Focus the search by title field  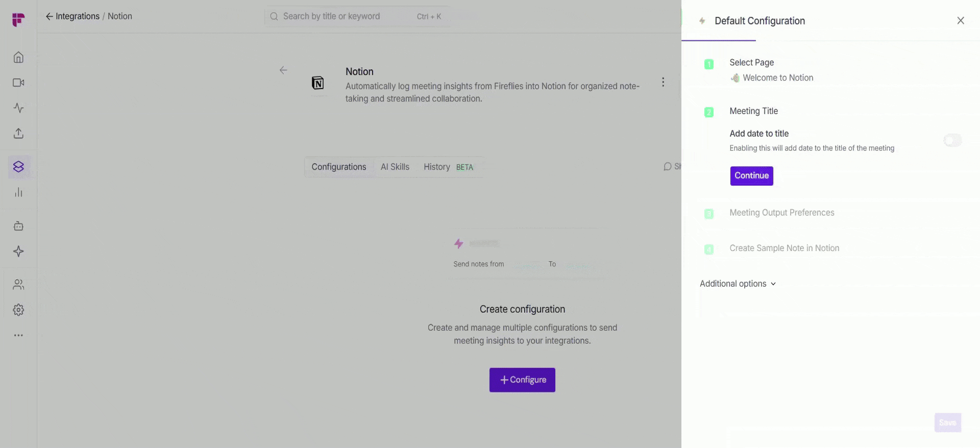click(x=356, y=16)
